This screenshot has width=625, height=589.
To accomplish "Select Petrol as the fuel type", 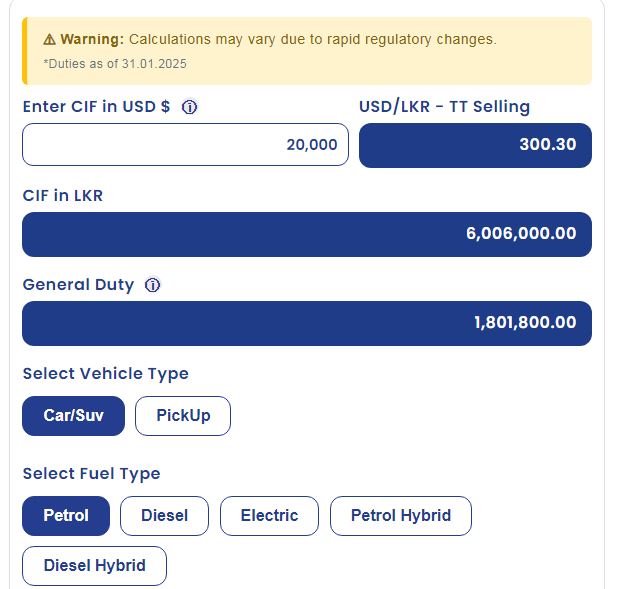I will (66, 516).
